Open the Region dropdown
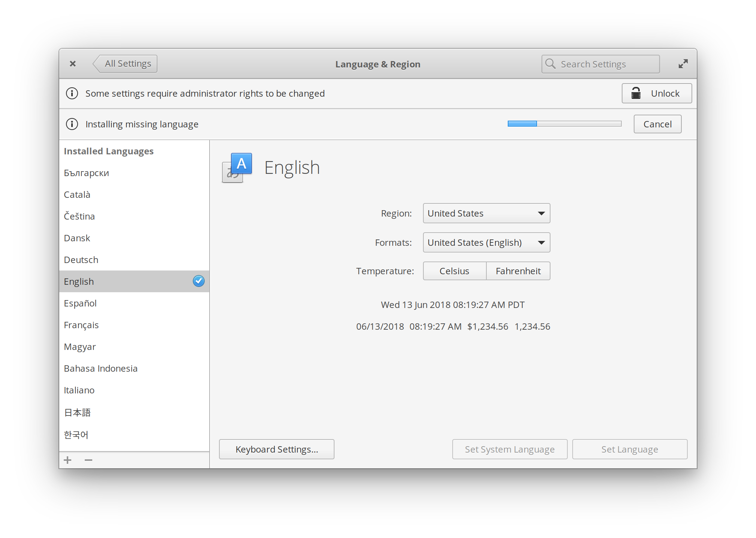Viewport: 756px width, 538px height. 486,213
